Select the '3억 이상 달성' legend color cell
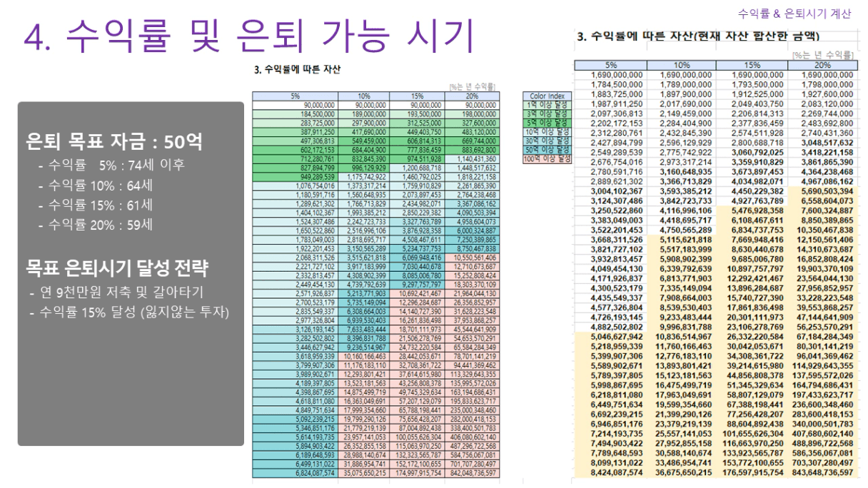Viewport: 868px width, 488px height. pyautogui.click(x=548, y=113)
